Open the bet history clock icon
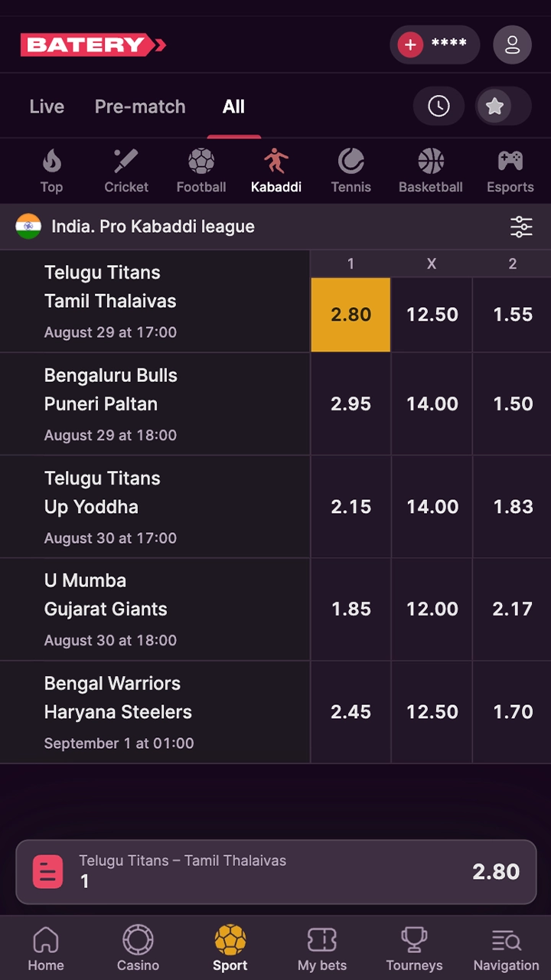 tap(439, 106)
